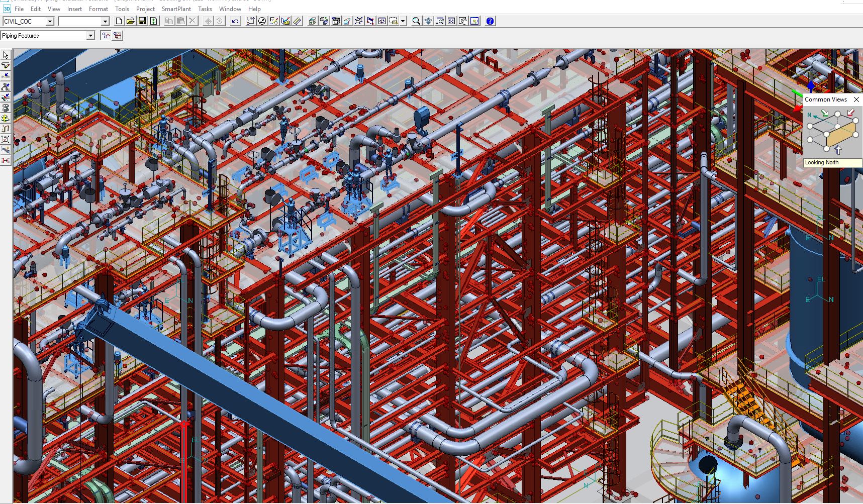Close the Common Views panel
The width and height of the screenshot is (863, 504).
click(856, 99)
